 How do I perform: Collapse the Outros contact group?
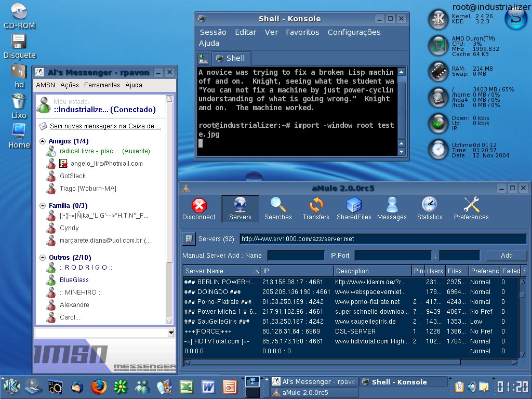coord(43,258)
